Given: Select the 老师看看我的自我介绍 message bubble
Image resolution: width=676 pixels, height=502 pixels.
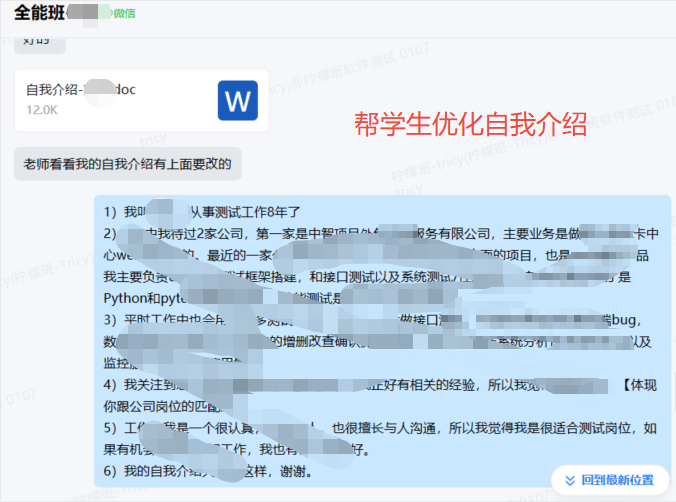Looking at the screenshot, I should tap(128, 163).
